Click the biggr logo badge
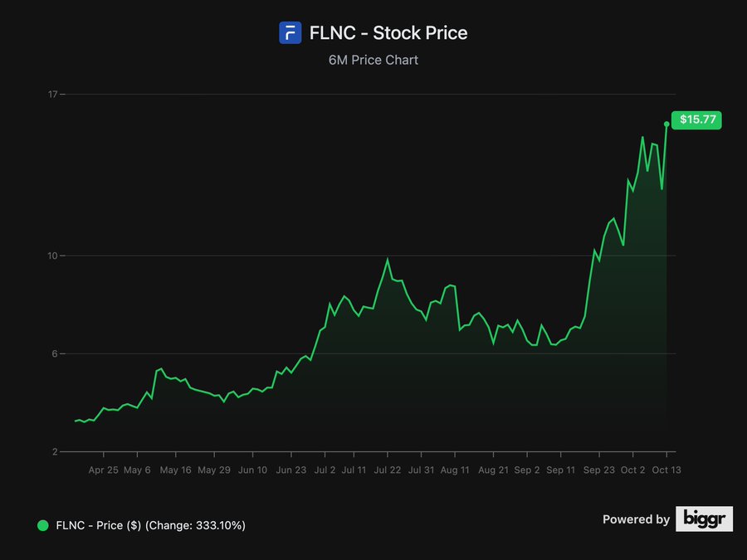This screenshot has height=560, width=747. pos(704,519)
